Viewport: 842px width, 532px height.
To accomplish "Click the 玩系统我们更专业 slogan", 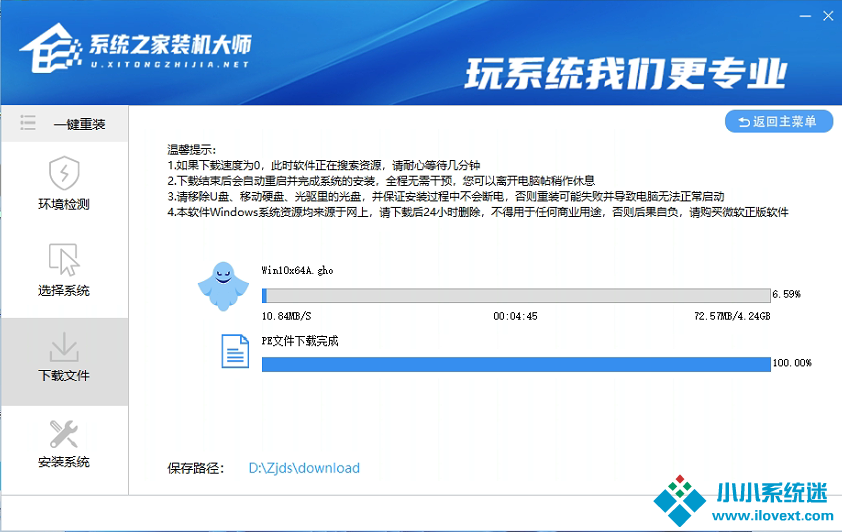I will 626,74.
